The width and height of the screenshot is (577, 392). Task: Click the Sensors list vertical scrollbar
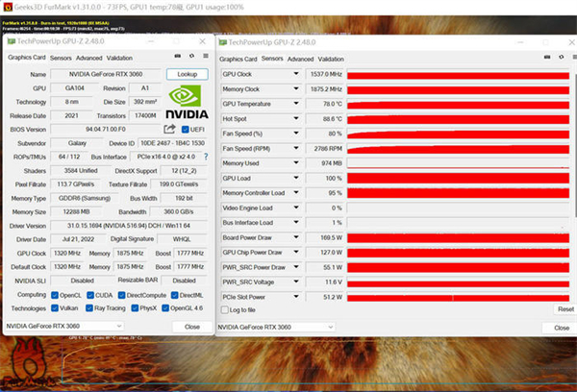(x=575, y=147)
